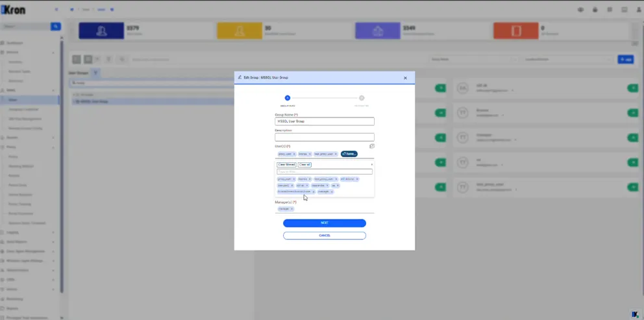Viewport: 644px width, 320px height.
Task: Open the '+7 items...' badge in User(s)
Action: coord(349,154)
